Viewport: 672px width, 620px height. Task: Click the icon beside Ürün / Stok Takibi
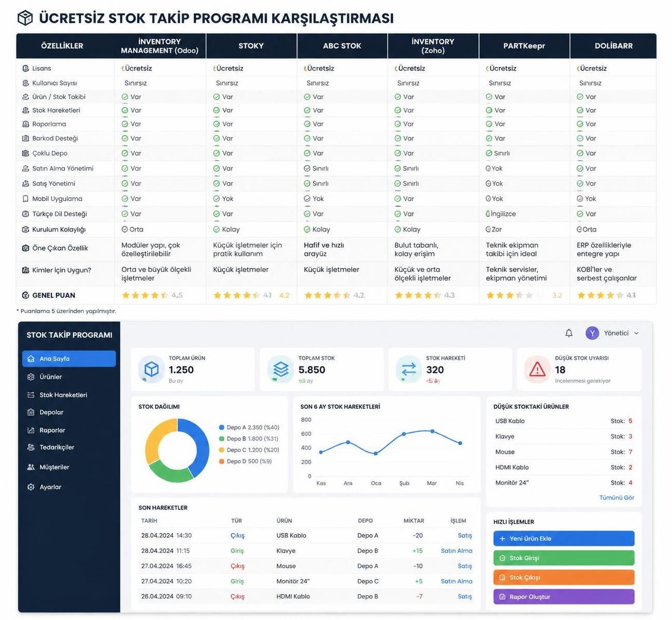26,97
